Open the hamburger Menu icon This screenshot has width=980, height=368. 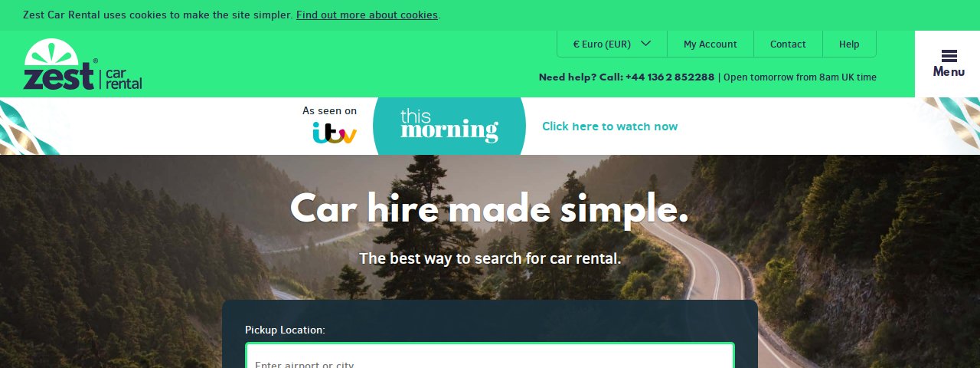point(949,56)
